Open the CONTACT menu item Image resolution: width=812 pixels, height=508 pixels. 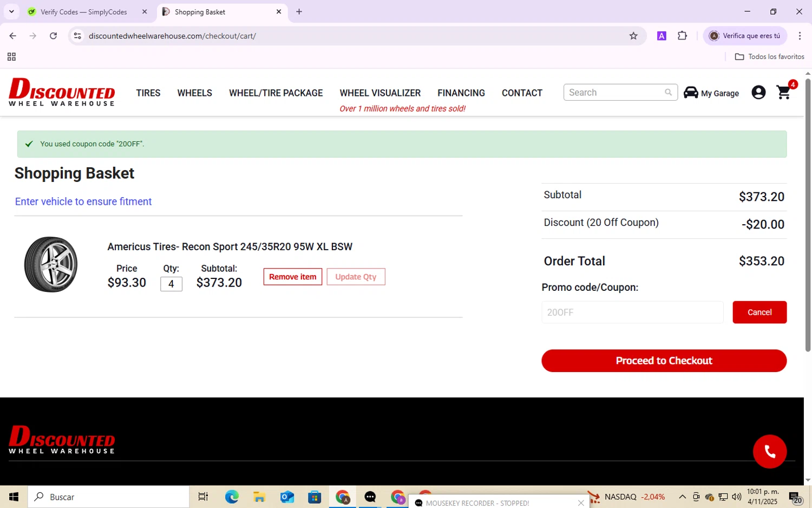[x=522, y=93]
